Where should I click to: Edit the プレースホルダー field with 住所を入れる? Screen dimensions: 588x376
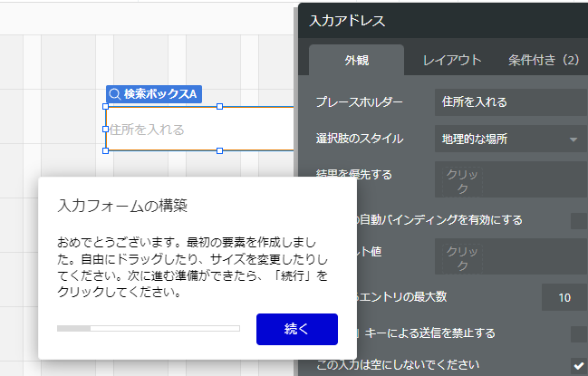tap(511, 102)
